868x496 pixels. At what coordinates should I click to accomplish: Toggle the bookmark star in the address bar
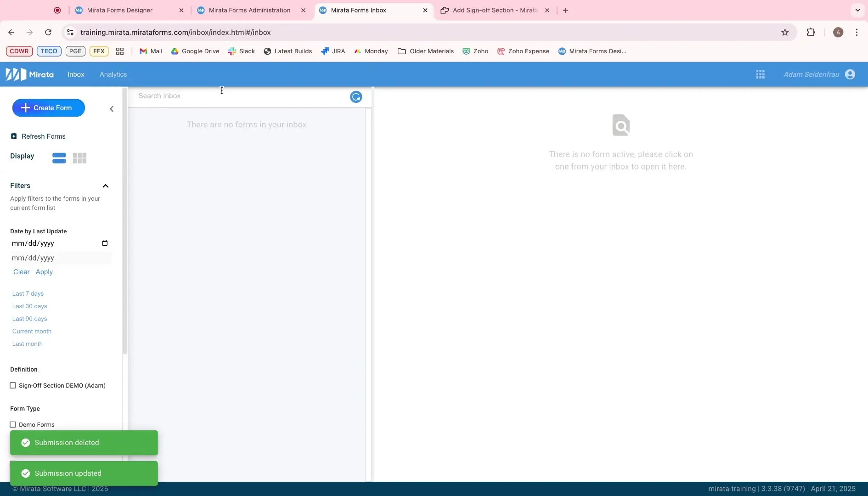pos(785,32)
